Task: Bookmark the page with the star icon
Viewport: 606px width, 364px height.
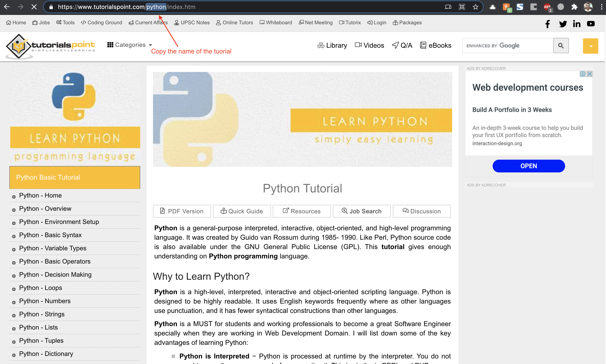Action: pyautogui.click(x=475, y=7)
